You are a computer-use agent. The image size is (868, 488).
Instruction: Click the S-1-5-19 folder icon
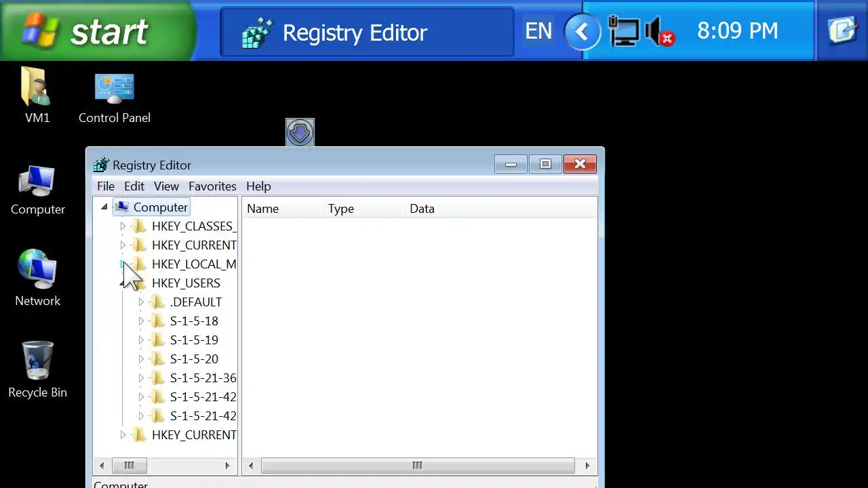(x=158, y=340)
